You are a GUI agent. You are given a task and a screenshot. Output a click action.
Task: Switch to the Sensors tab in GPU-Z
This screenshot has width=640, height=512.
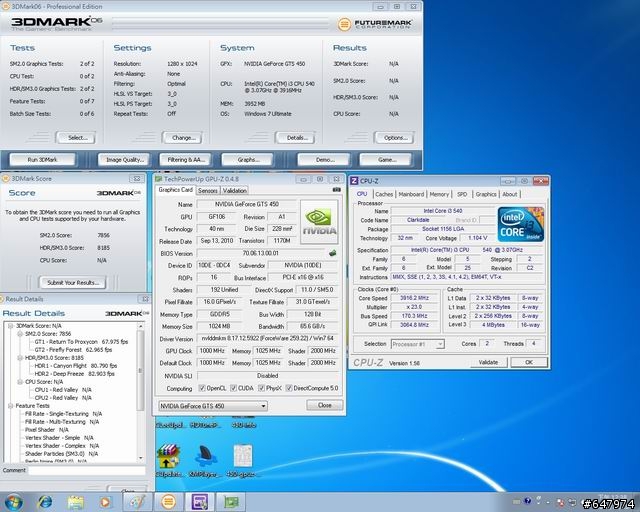click(x=207, y=191)
